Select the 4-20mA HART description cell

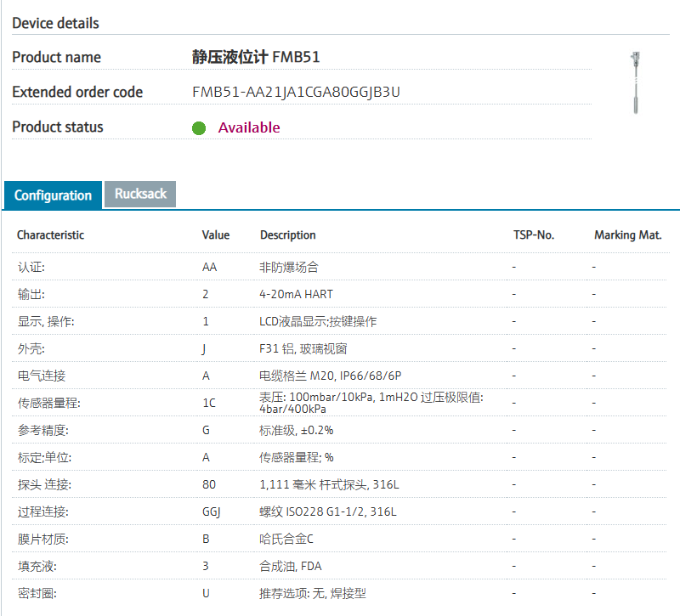click(x=296, y=294)
